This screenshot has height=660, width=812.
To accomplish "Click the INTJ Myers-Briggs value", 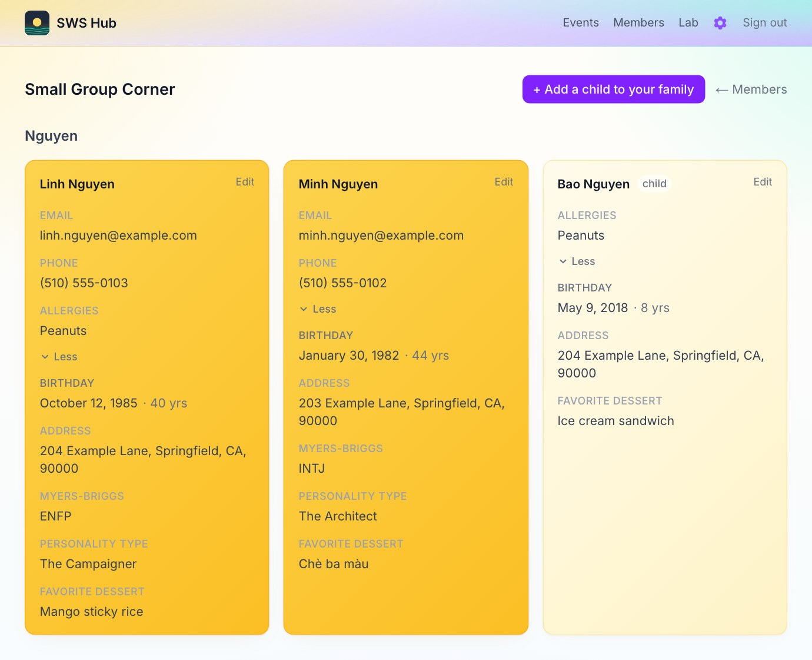I will coord(312,469).
